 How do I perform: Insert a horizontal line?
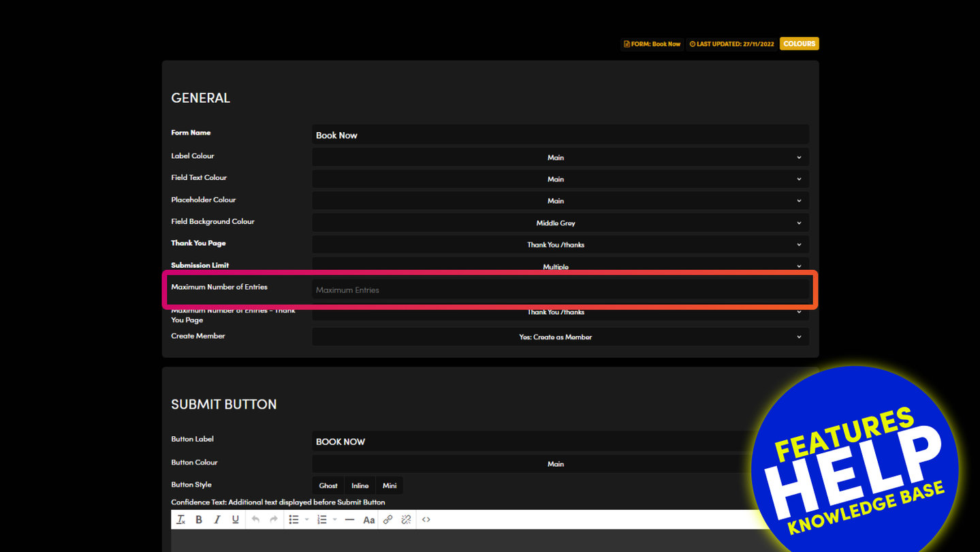point(349,520)
